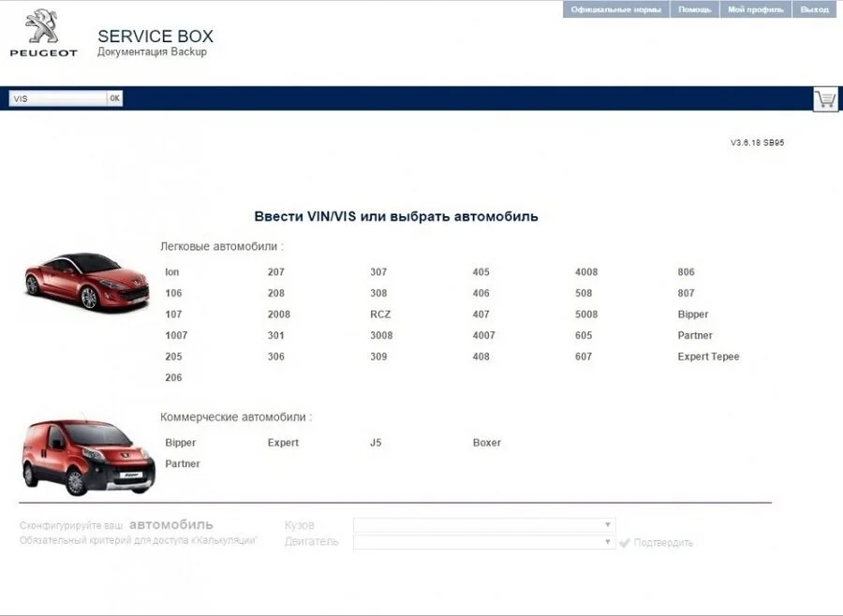843x616 pixels.
Task: Click the Подтвердить confirm button
Action: pos(656,543)
